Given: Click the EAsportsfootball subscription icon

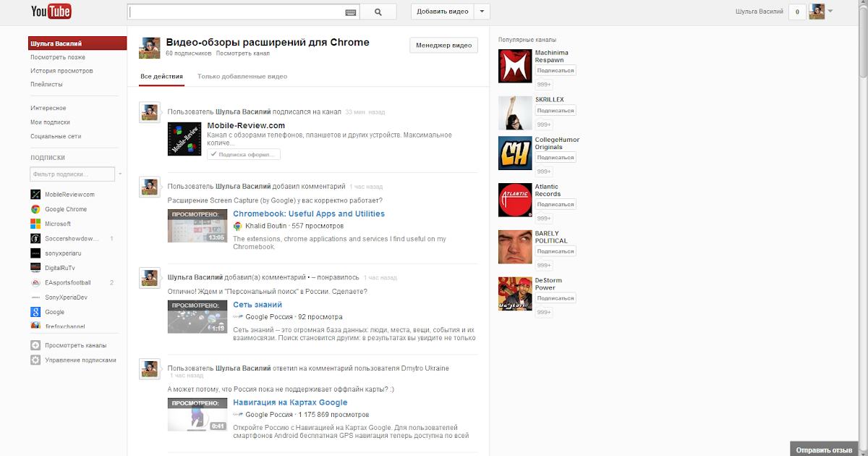Looking at the screenshot, I should (x=35, y=282).
